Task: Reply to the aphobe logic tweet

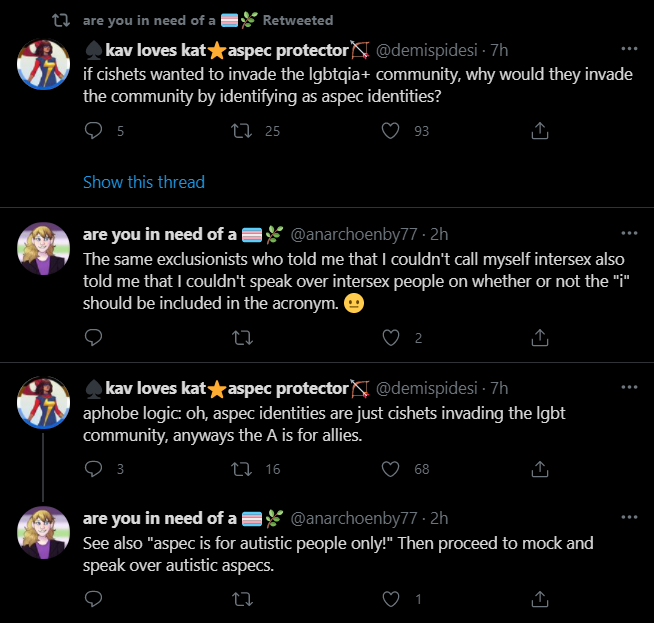Action: click(93, 469)
